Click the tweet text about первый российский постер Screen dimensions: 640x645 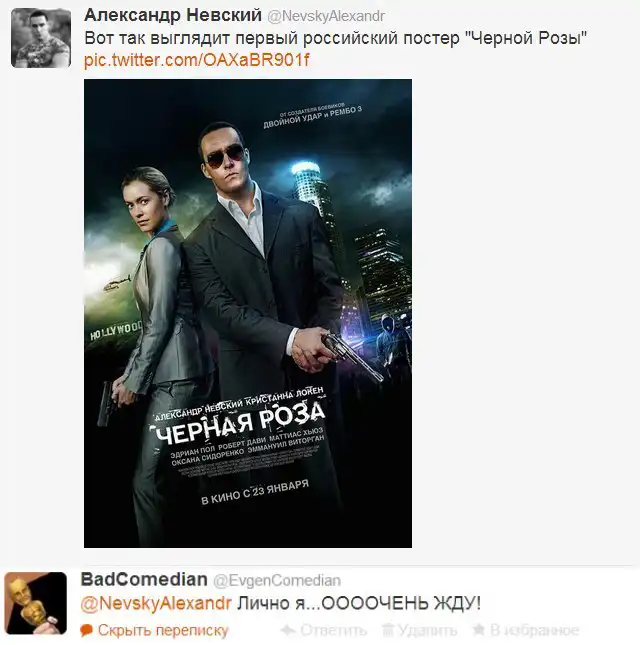tap(335, 38)
